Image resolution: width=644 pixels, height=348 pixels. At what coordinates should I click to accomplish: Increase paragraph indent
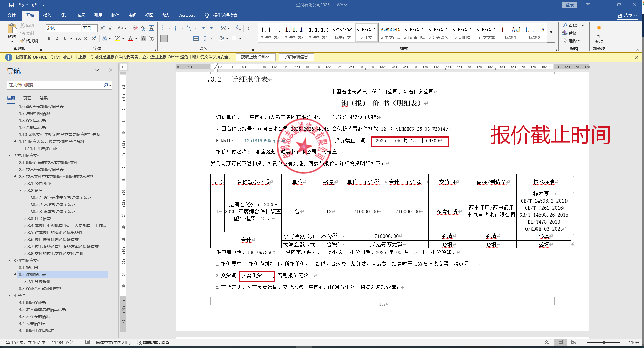click(x=213, y=28)
